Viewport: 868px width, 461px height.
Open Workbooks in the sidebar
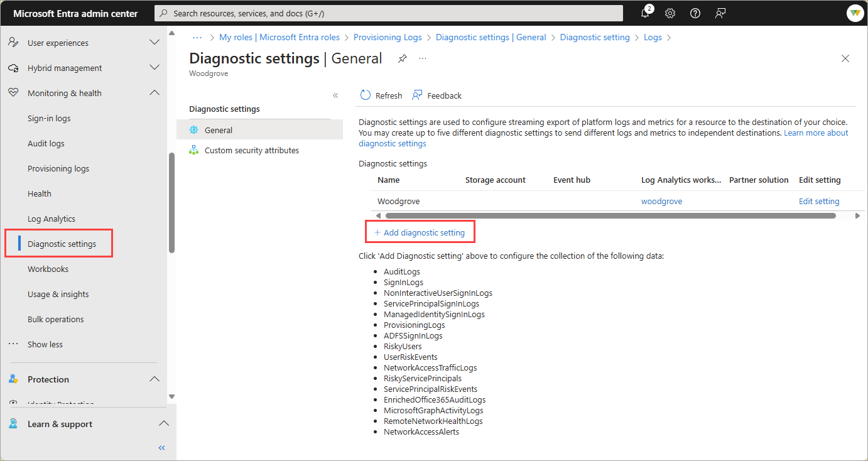(x=48, y=269)
